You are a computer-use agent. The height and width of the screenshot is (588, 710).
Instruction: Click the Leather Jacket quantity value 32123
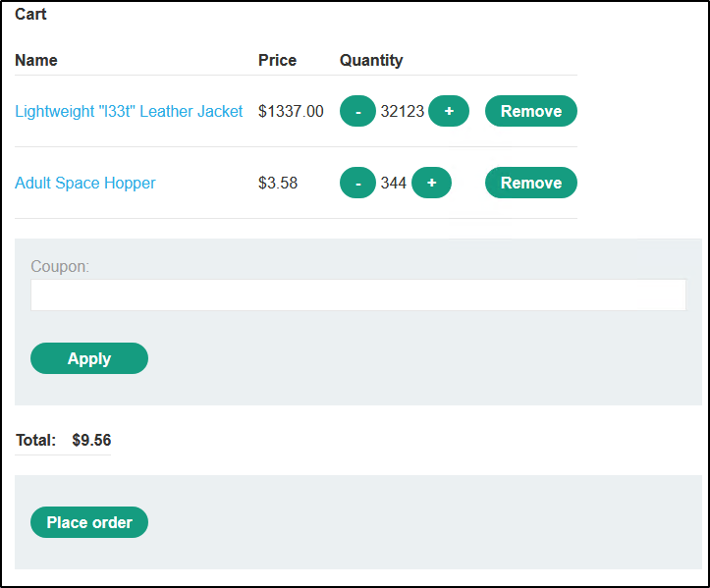pyautogui.click(x=403, y=111)
